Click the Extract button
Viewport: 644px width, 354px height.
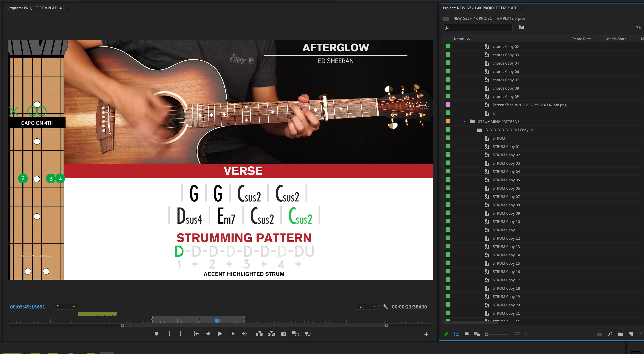click(x=271, y=334)
